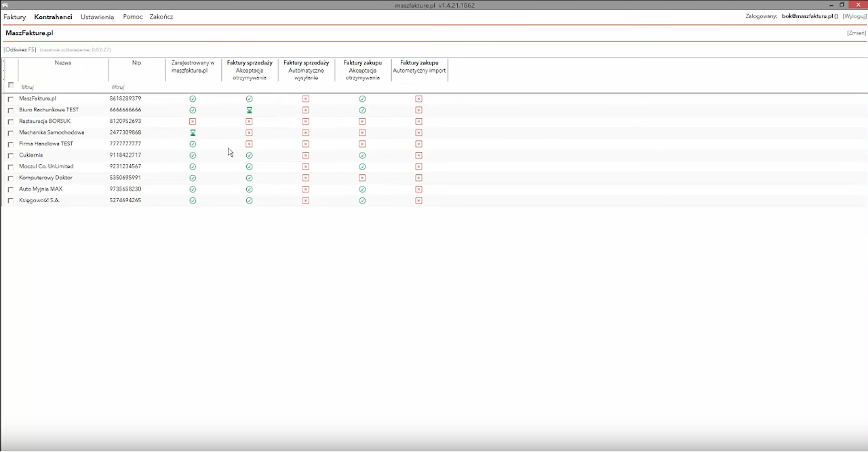
Task: Click the [Zmień] link
Action: pos(856,33)
